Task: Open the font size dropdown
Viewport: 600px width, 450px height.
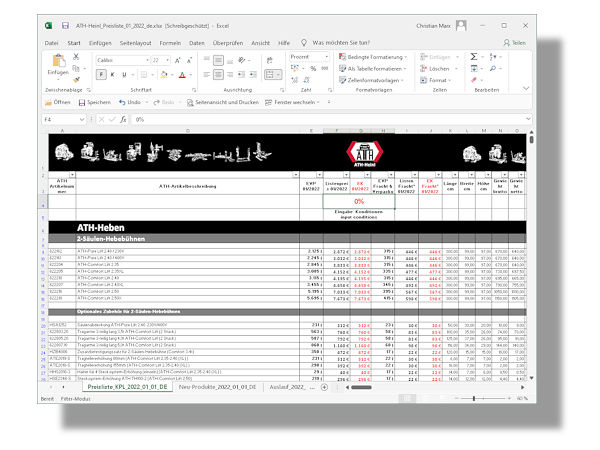Action: tap(167, 60)
